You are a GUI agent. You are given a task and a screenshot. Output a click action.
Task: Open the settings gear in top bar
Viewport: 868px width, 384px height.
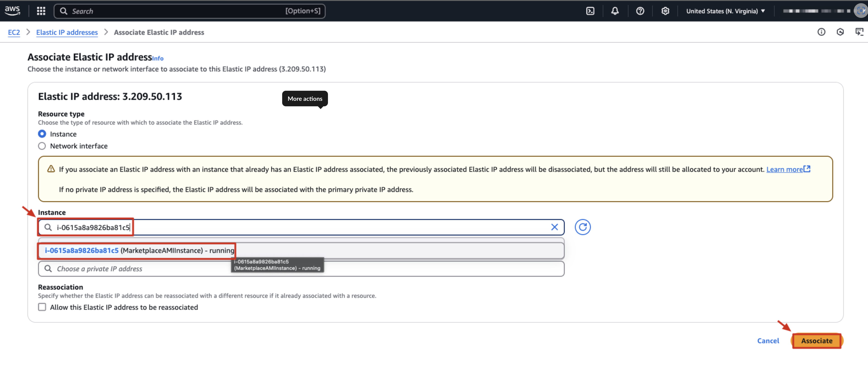tap(665, 11)
